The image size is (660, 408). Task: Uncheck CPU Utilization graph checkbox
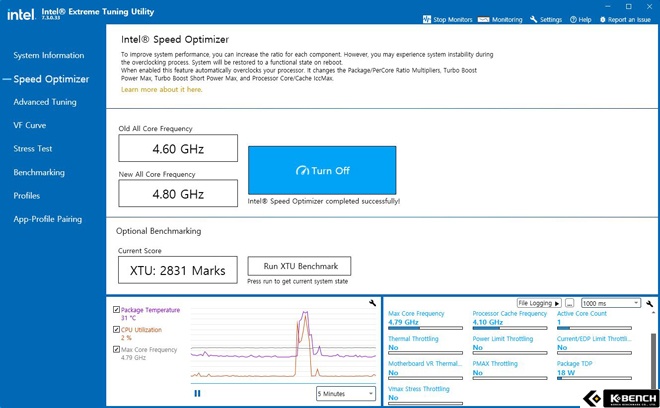tap(117, 329)
